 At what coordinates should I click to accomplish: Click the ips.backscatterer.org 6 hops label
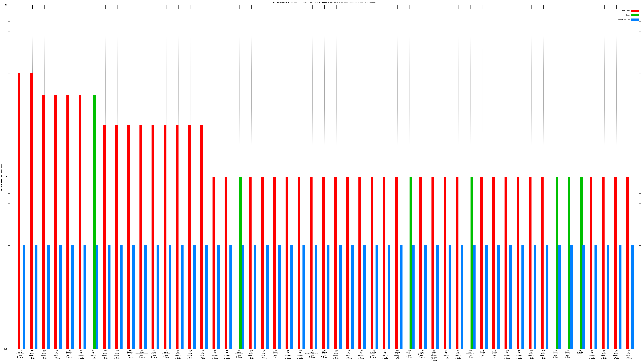[x=142, y=354]
